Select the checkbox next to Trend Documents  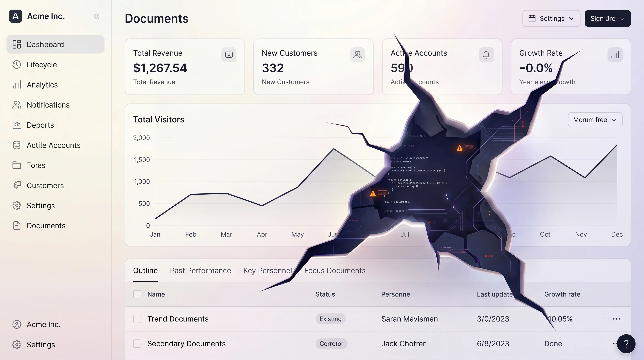click(x=137, y=319)
